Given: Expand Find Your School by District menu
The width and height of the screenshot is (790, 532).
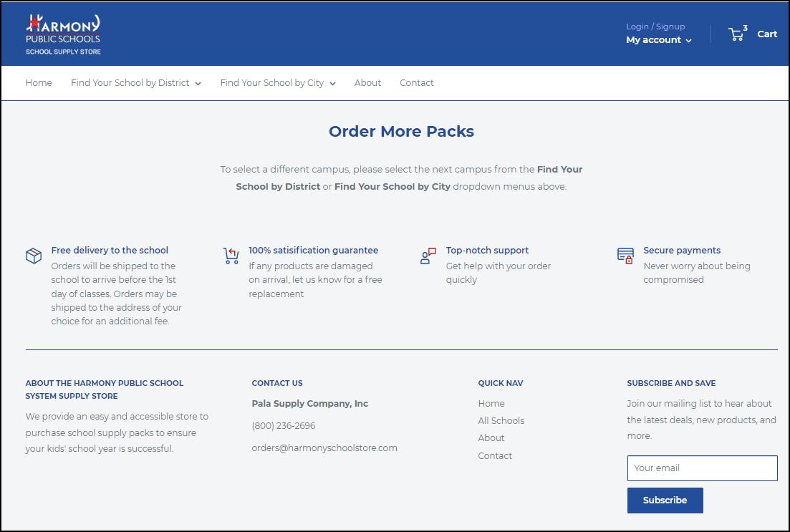Looking at the screenshot, I should (136, 83).
